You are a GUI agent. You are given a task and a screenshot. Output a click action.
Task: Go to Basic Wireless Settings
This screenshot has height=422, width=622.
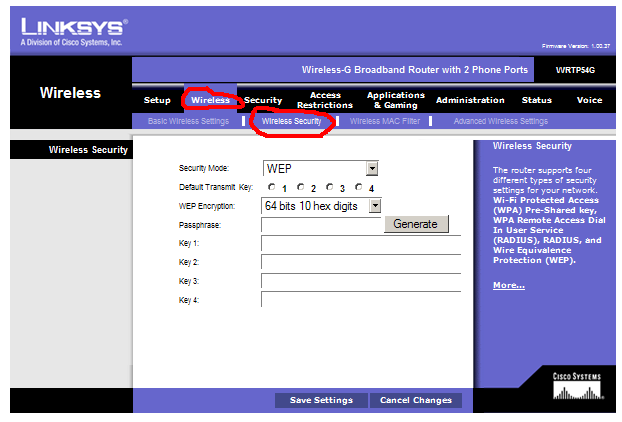click(188, 121)
